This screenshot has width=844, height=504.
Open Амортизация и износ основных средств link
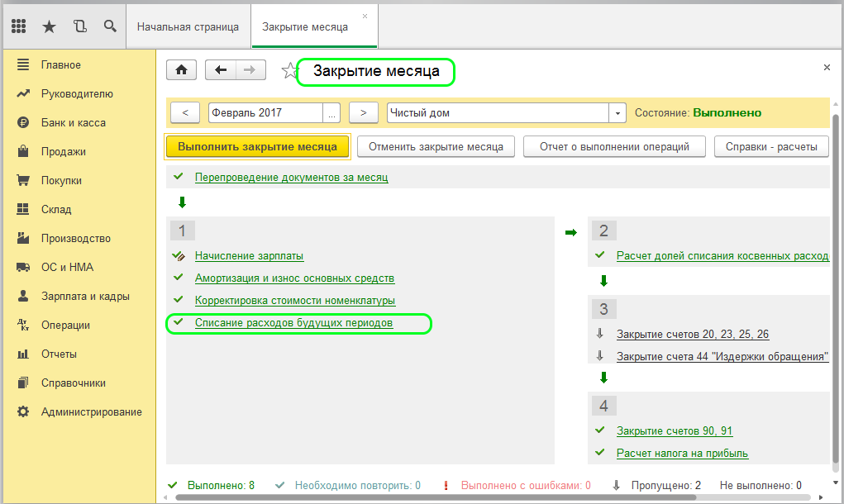coord(294,278)
